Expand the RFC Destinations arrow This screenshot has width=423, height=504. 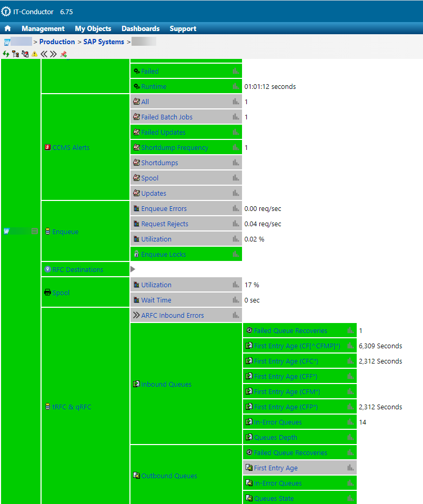click(x=133, y=269)
